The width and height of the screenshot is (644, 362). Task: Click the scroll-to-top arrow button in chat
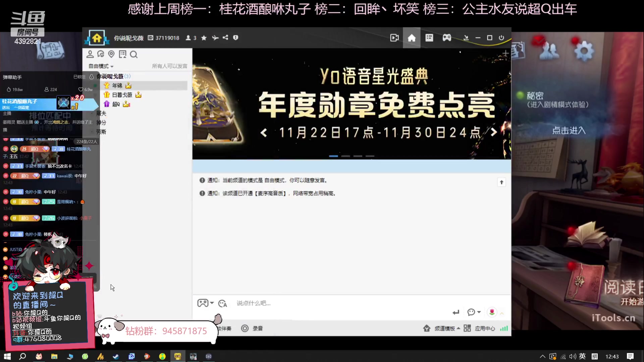(x=501, y=182)
